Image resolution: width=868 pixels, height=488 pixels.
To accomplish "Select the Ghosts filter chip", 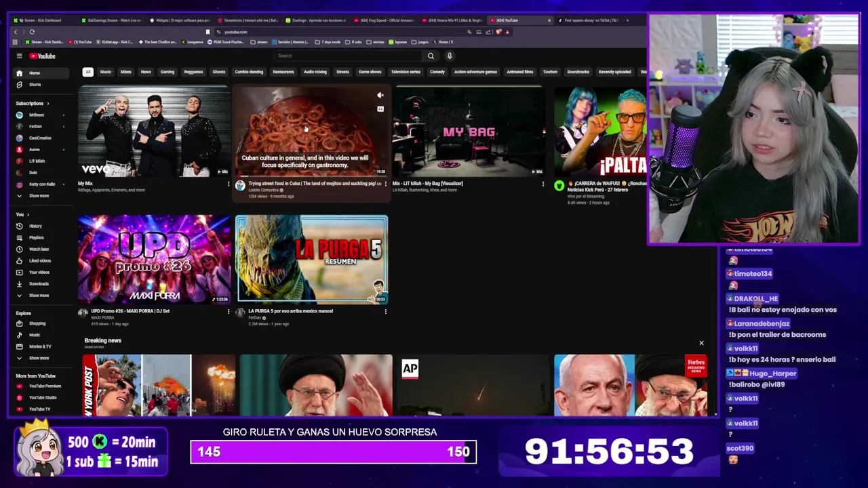I will 219,72.
